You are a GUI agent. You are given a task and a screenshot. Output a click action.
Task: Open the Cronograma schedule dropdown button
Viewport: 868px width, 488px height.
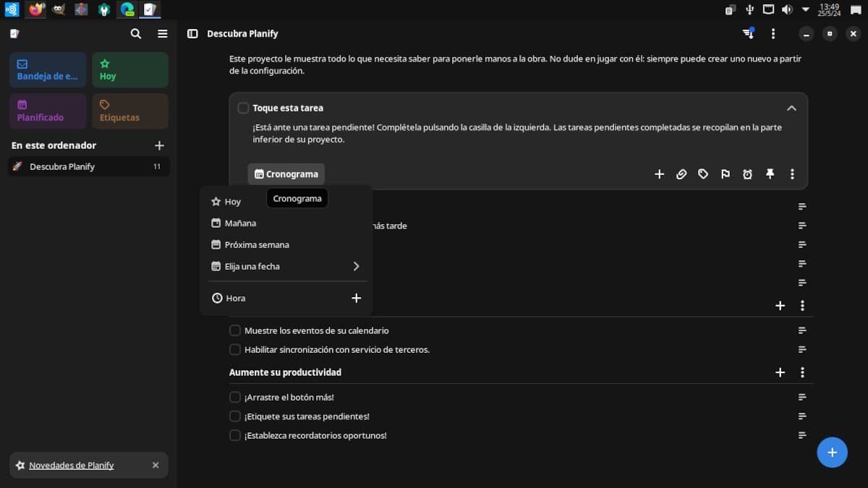(286, 174)
